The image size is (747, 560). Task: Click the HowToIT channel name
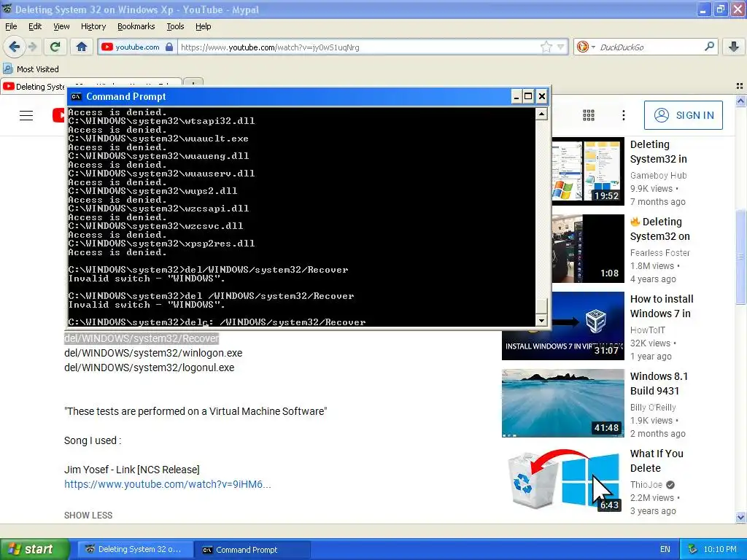pyautogui.click(x=648, y=330)
